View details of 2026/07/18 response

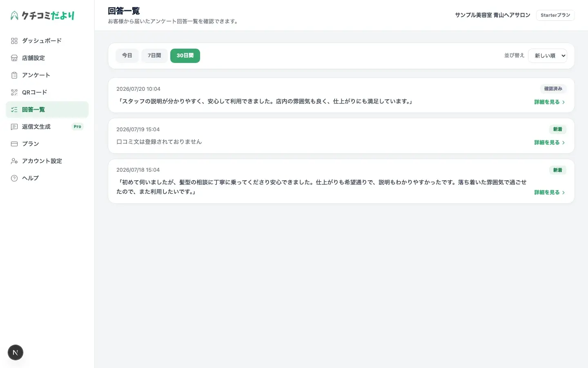[550, 193]
